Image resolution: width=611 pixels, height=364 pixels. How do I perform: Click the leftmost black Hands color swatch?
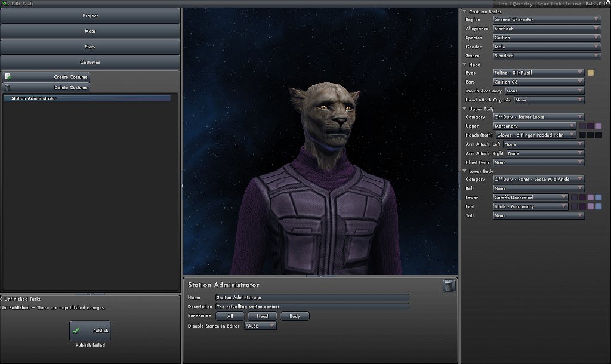point(582,135)
